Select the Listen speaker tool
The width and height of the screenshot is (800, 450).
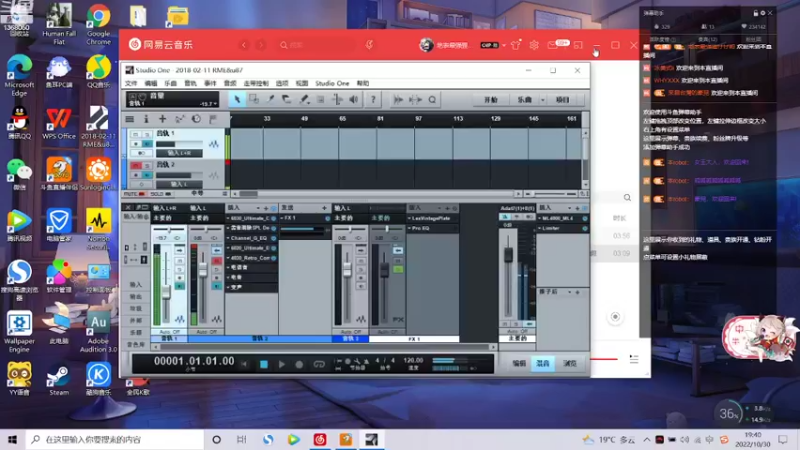[354, 99]
